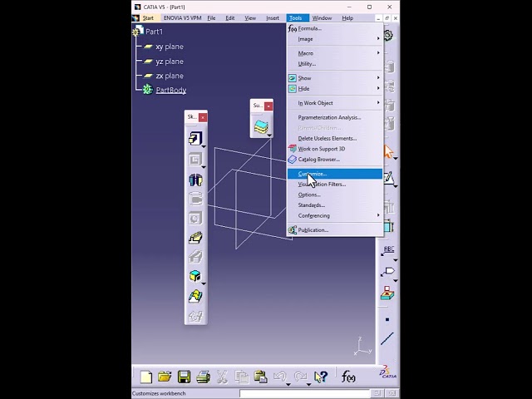Click the Formula f(x) toolbar icon
The image size is (532, 399).
[348, 377]
